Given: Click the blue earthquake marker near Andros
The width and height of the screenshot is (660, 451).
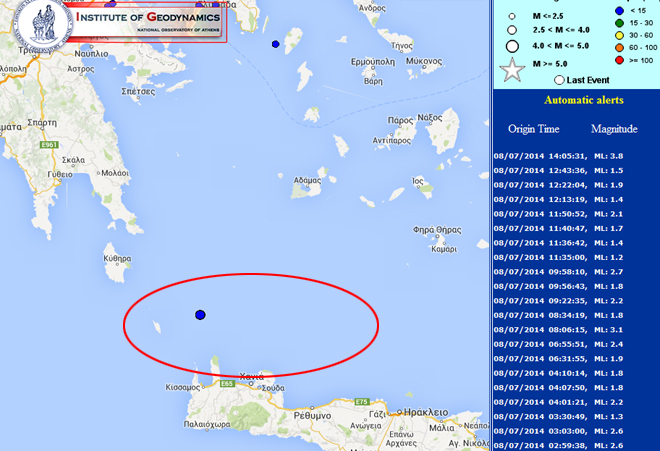Looking at the screenshot, I should 276,44.
